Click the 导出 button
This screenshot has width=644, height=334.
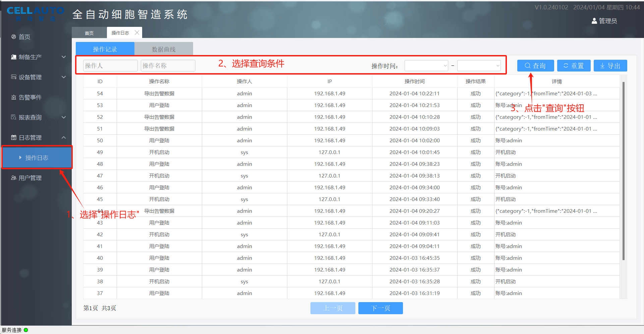(610, 66)
